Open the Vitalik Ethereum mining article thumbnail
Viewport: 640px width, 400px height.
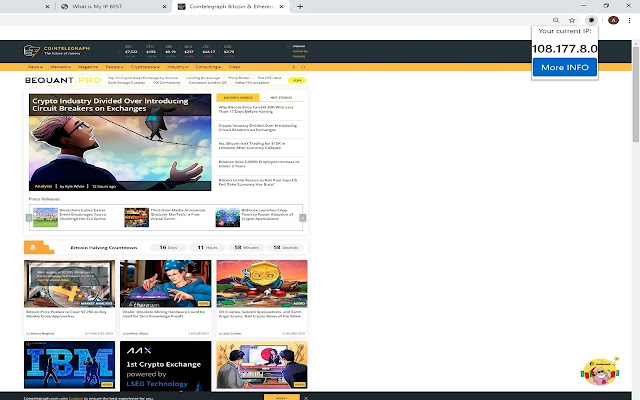click(166, 283)
